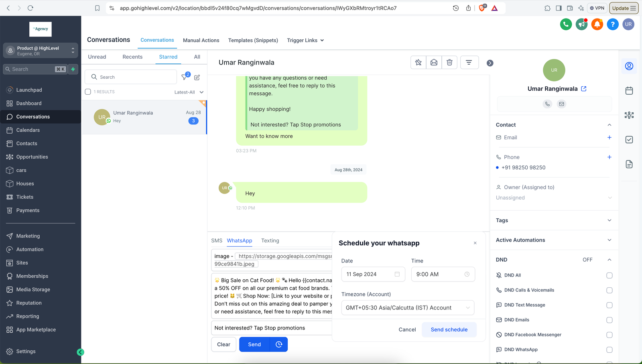Star the conversation with the star icon
The image size is (642, 364).
tap(419, 62)
